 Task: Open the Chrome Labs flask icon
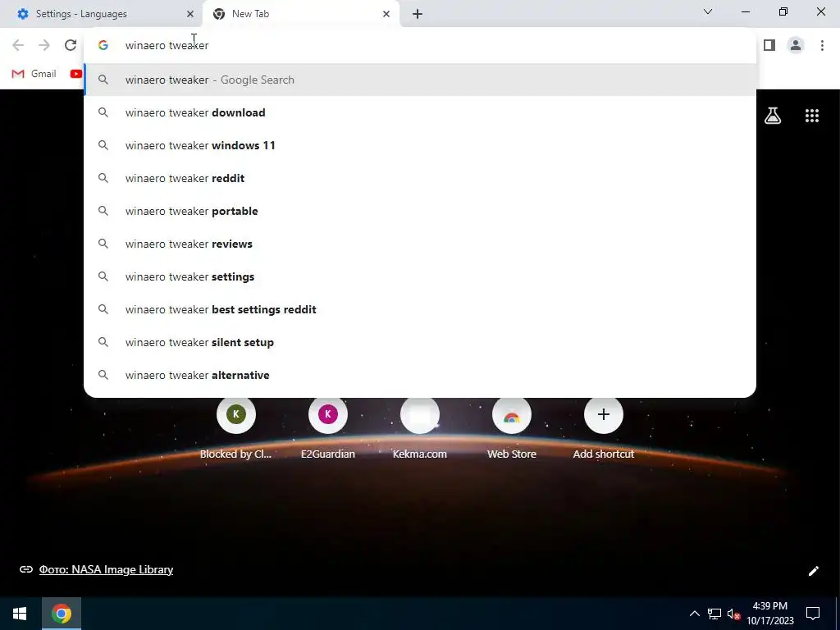pyautogui.click(x=773, y=115)
